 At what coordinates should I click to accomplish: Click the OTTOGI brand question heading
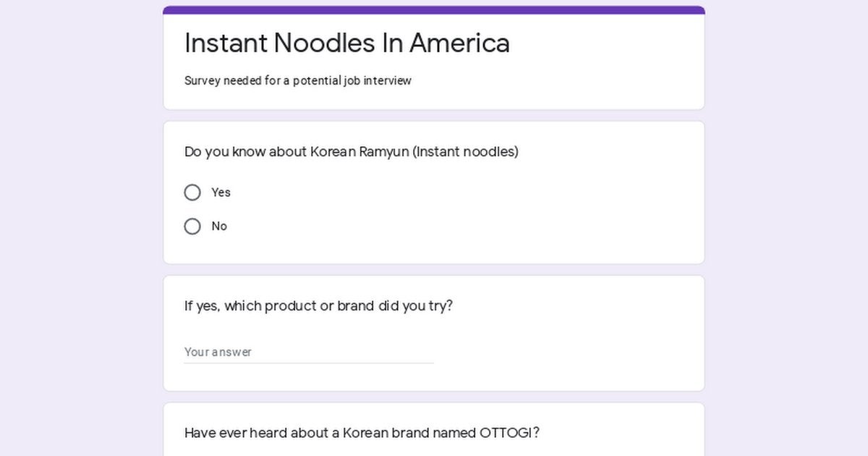click(x=362, y=433)
